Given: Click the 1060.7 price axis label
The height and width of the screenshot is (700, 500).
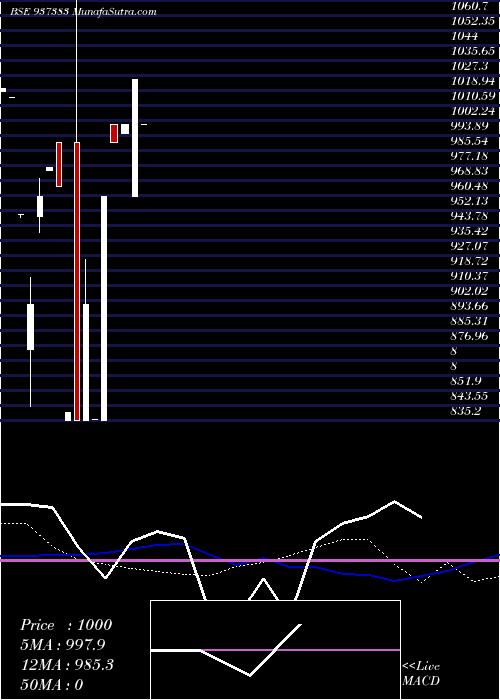Looking at the screenshot, I should [468, 6].
